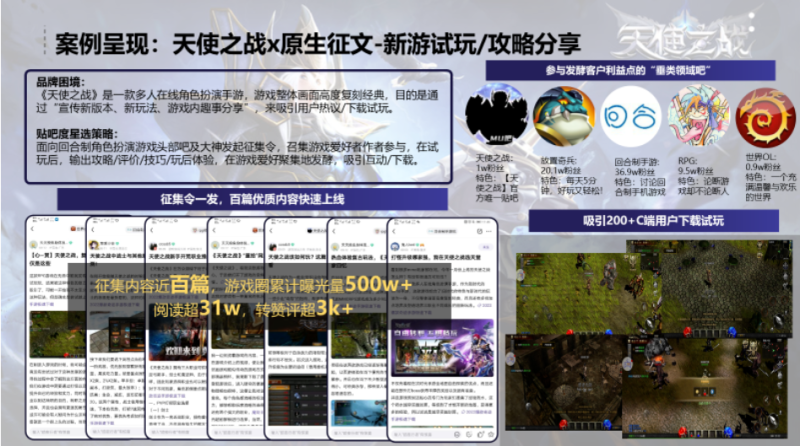Click the lower-right gameplay screenshot

click(x=707, y=387)
